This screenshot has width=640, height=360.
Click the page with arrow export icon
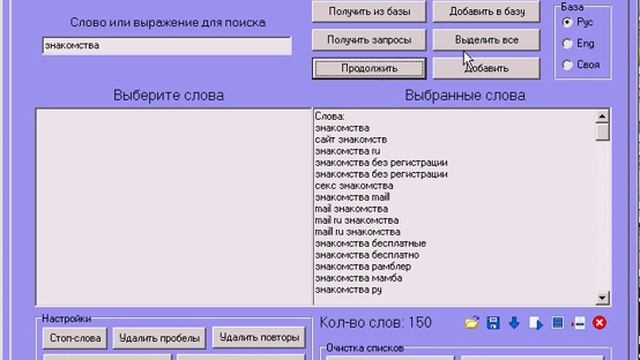[536, 323]
